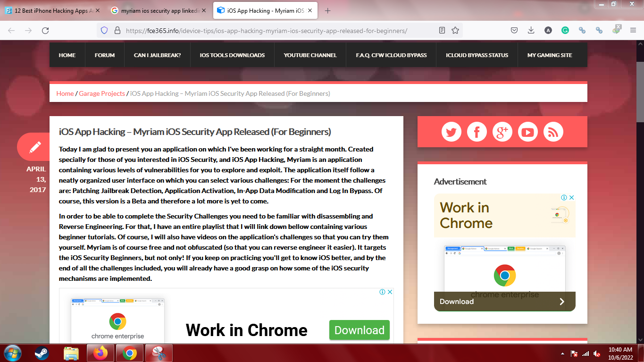Open Steam from the taskbar
This screenshot has width=644, height=362.
pos(42,353)
